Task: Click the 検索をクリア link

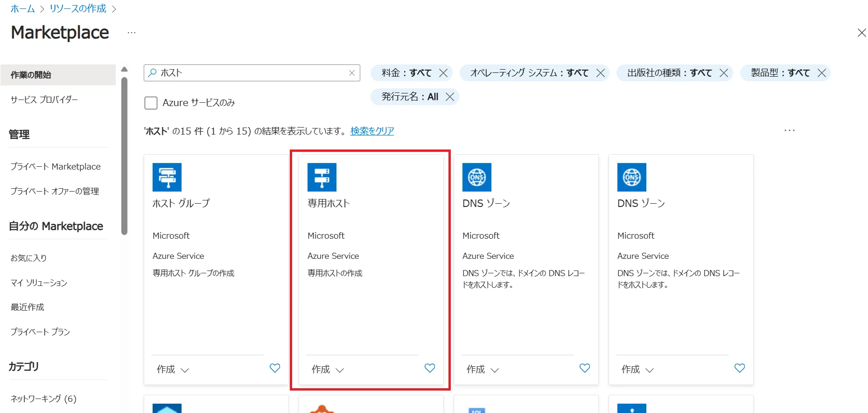Action: 372,131
